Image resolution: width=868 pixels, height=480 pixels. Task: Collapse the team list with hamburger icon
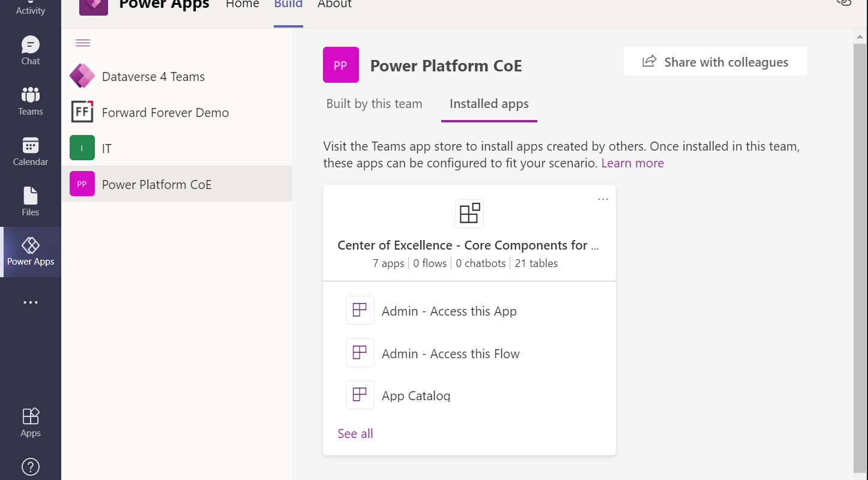click(83, 43)
